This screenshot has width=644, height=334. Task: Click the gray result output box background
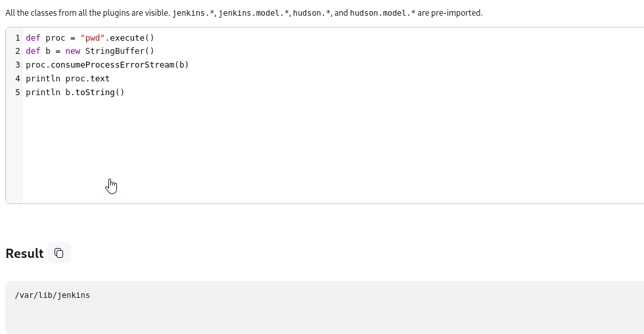pyautogui.click(x=329, y=316)
